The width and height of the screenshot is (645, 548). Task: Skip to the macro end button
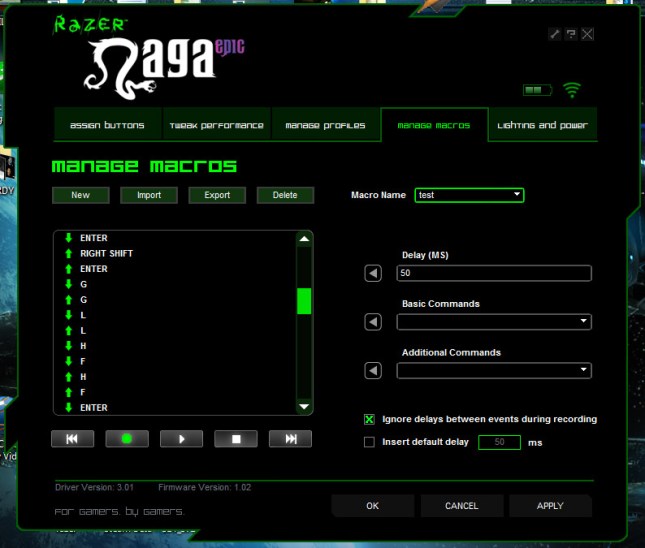(x=290, y=439)
